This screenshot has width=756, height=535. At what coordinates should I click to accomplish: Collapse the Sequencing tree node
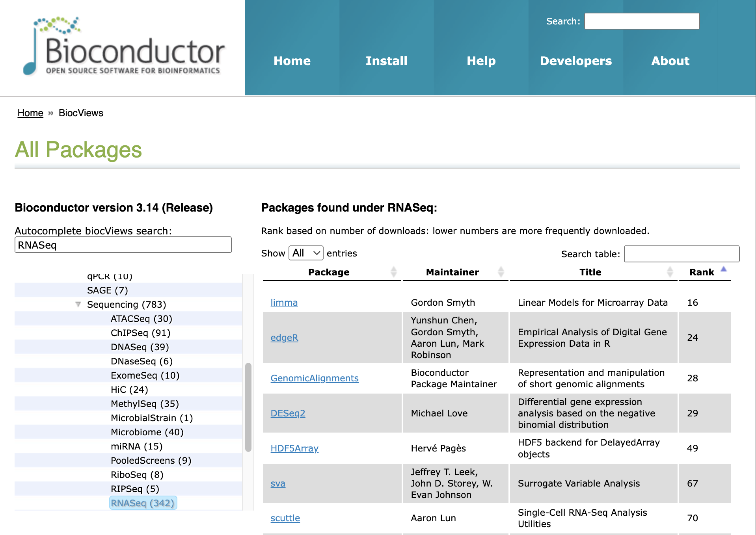click(78, 305)
